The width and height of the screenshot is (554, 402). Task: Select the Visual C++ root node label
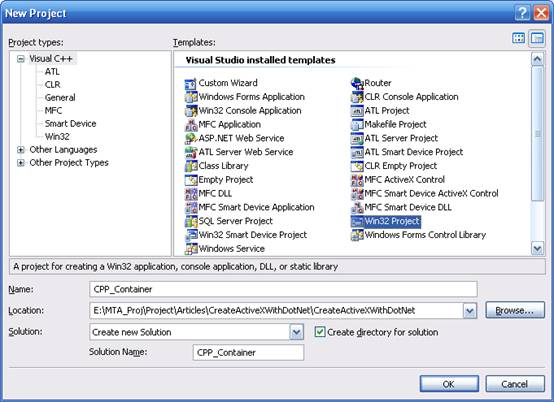[x=51, y=59]
